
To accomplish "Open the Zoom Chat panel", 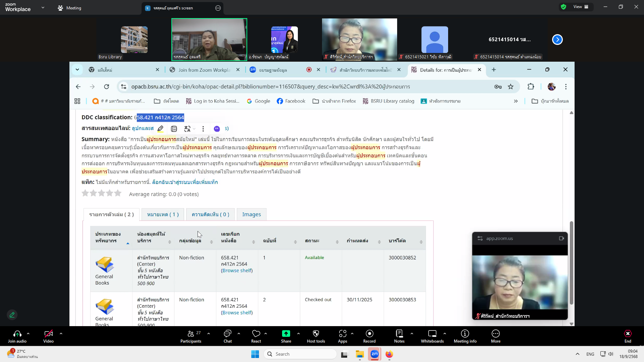I will [x=228, y=336].
